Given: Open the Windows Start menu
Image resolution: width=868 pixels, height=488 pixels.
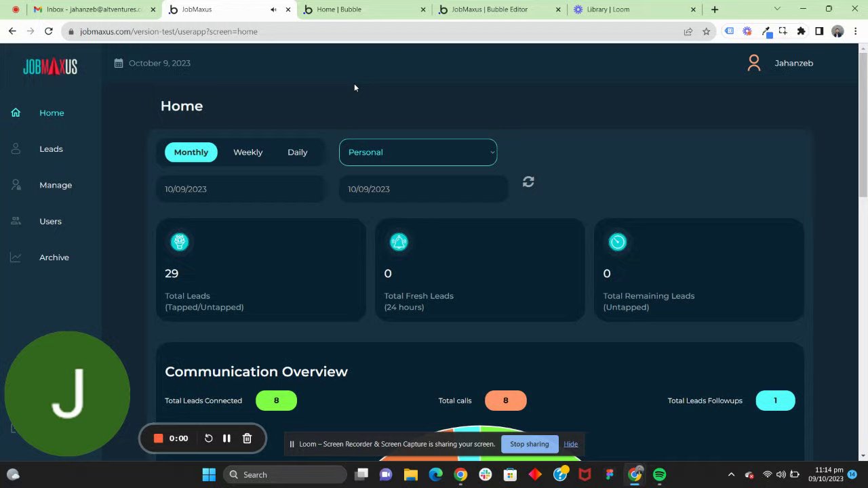Looking at the screenshot, I should click(x=209, y=474).
